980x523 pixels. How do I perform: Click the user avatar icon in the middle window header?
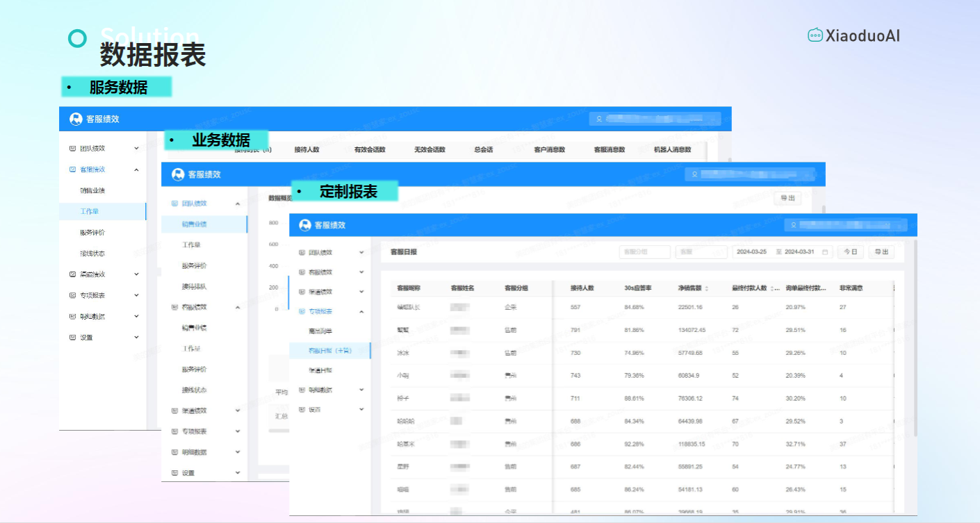pos(694,174)
